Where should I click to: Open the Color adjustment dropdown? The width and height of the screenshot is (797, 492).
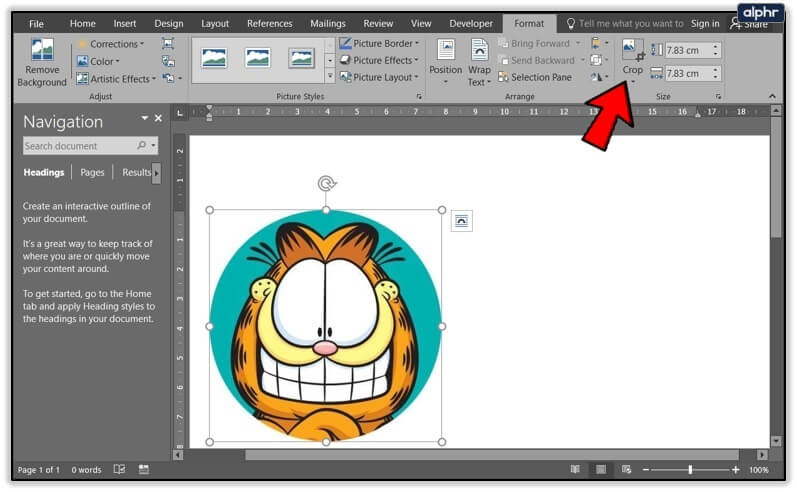[98, 62]
